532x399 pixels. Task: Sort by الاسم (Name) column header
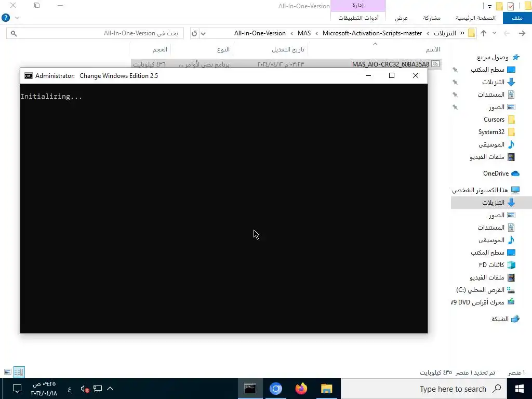click(x=433, y=49)
